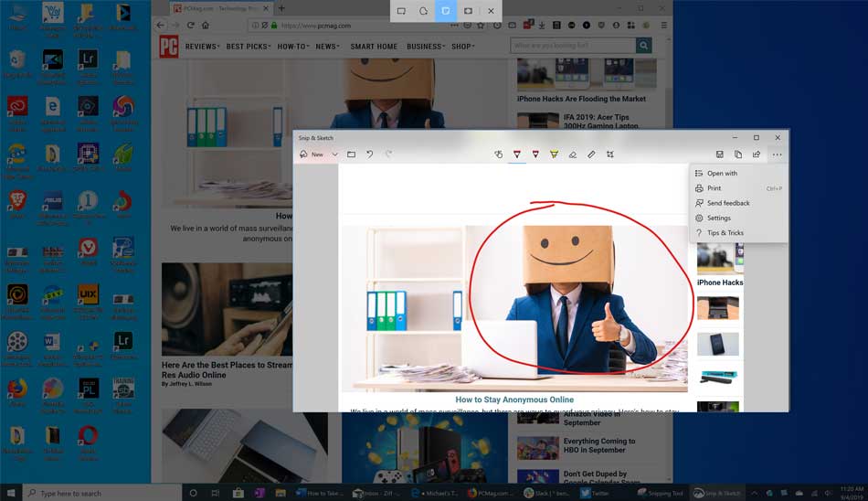868x501 pixels.
Task: Click the Windows Start button
Action: [x=11, y=493]
